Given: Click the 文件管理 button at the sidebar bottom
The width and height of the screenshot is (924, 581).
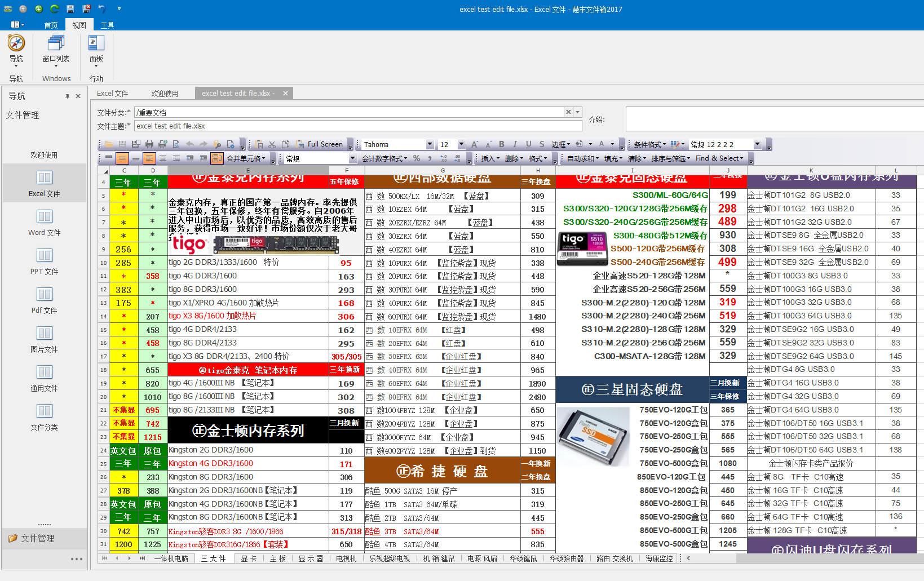Looking at the screenshot, I should (x=45, y=538).
